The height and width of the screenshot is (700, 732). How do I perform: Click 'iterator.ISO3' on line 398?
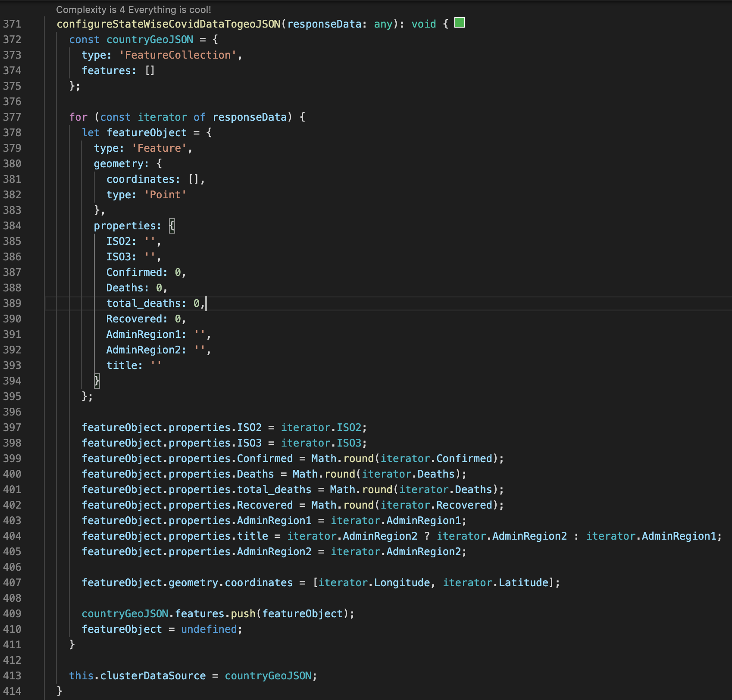(322, 443)
